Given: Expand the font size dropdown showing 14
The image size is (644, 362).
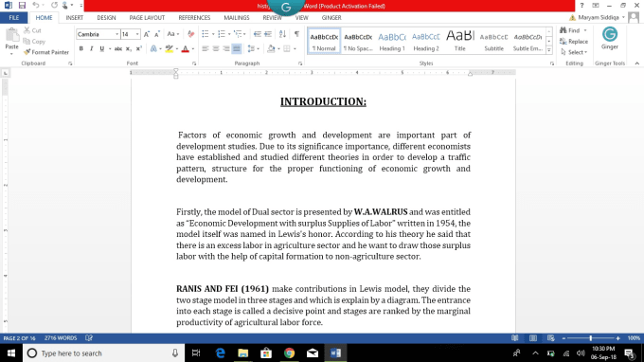Looking at the screenshot, I should pyautogui.click(x=130, y=34).
